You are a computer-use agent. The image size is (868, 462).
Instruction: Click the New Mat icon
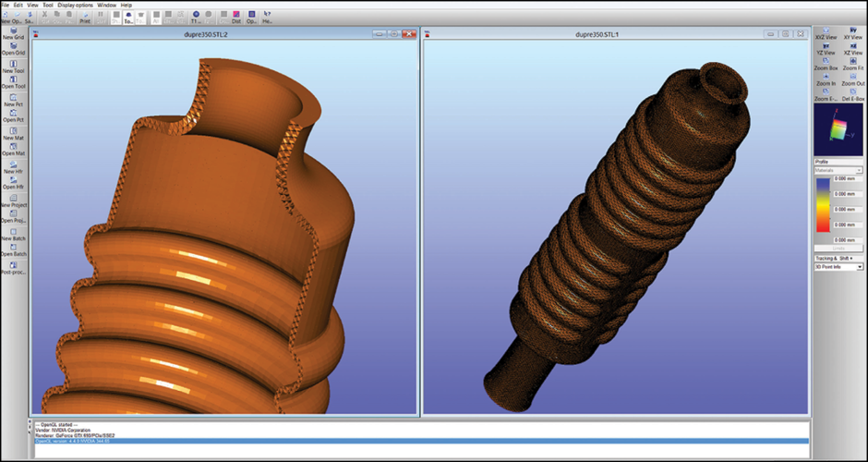pos(13,133)
